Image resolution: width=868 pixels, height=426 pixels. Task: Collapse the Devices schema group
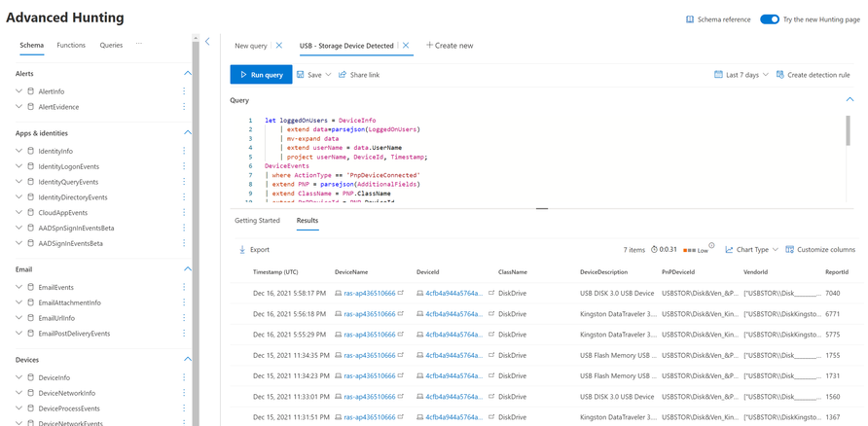tap(188, 359)
